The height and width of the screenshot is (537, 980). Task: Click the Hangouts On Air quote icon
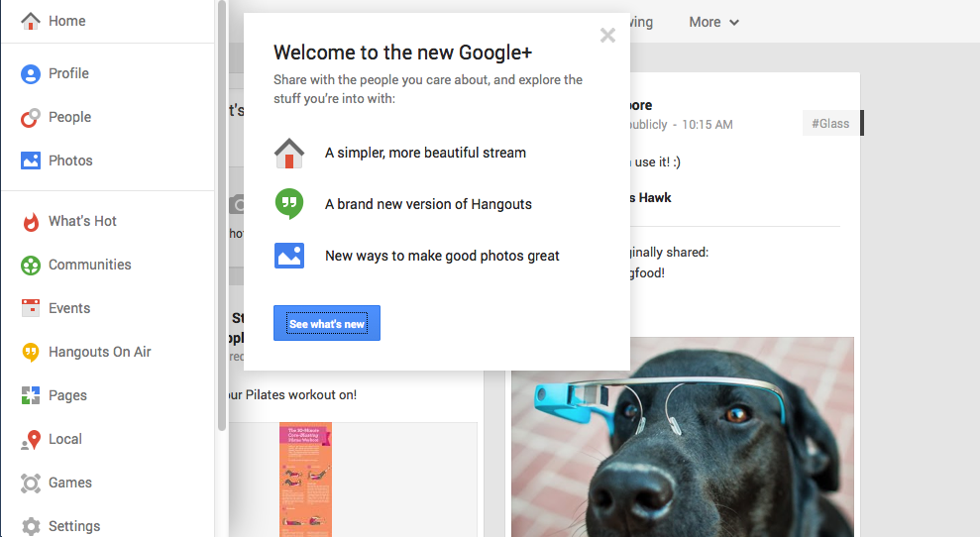31,352
